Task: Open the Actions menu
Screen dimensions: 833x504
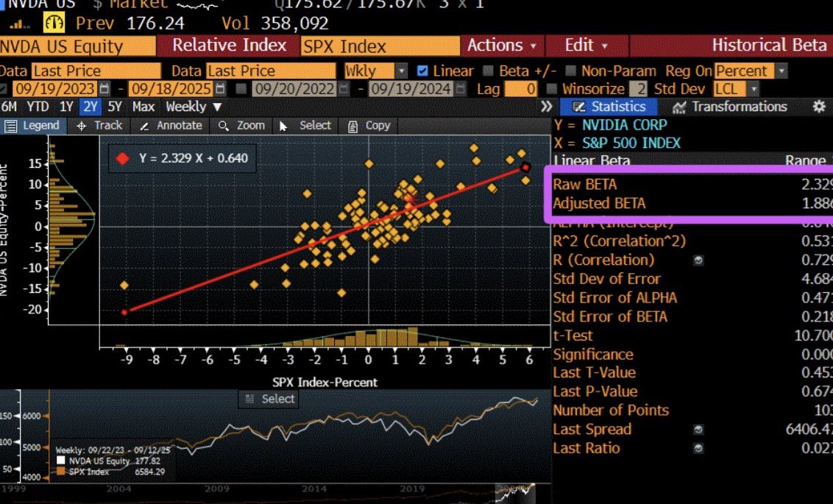Action: 502,46
